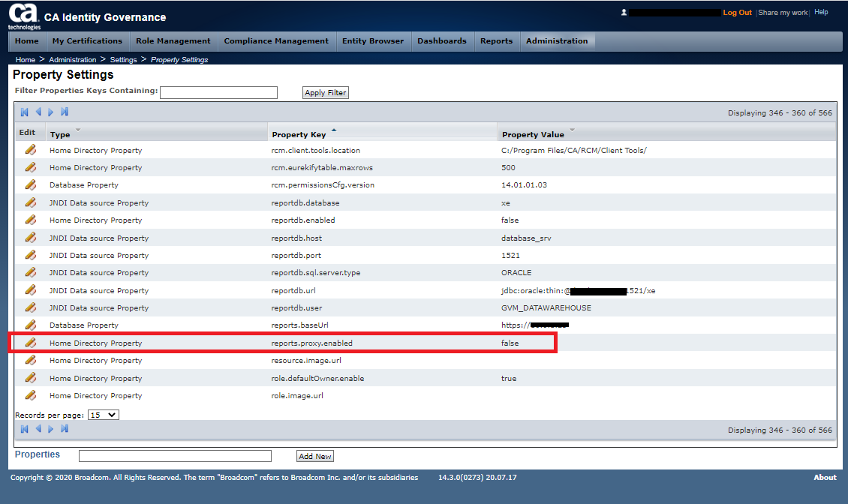Click pencil icon for rcm.client.tools.location
The width and height of the screenshot is (848, 504).
[x=31, y=150]
